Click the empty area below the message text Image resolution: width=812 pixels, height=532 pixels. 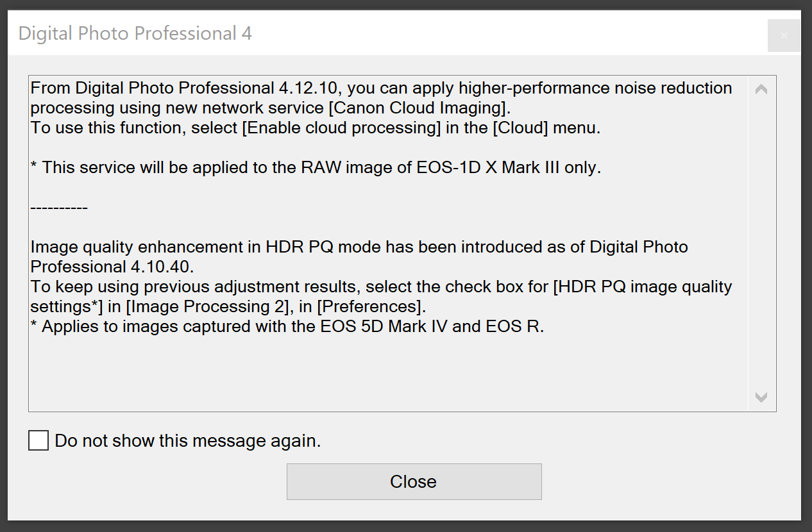coord(385,372)
